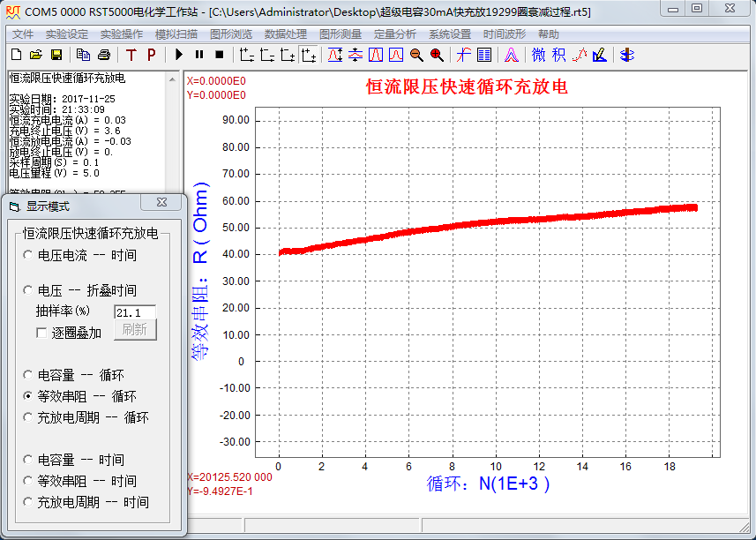Click the New file icon
This screenshot has height=540, width=756.
(x=15, y=55)
